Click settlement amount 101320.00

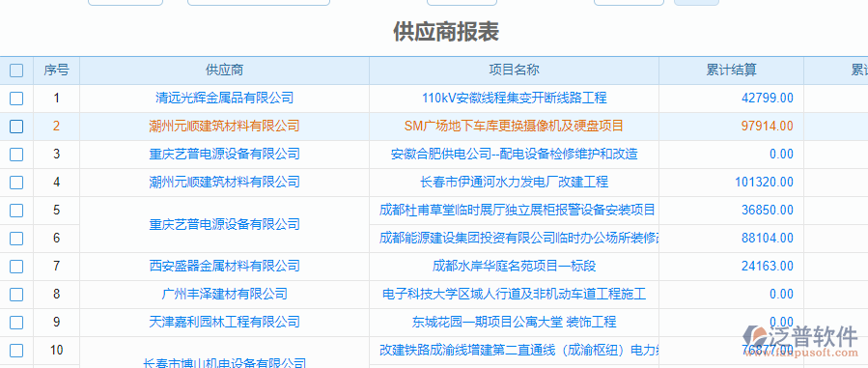pyautogui.click(x=764, y=182)
